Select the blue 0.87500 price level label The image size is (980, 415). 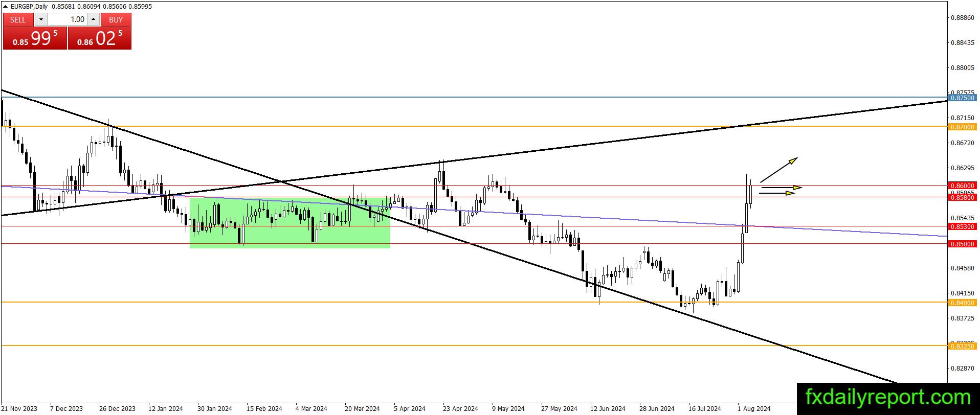(963, 98)
